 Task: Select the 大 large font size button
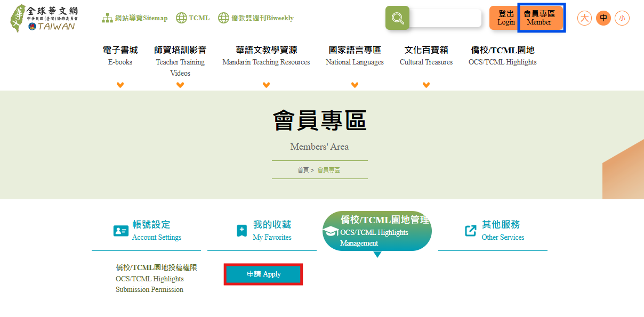(584, 18)
